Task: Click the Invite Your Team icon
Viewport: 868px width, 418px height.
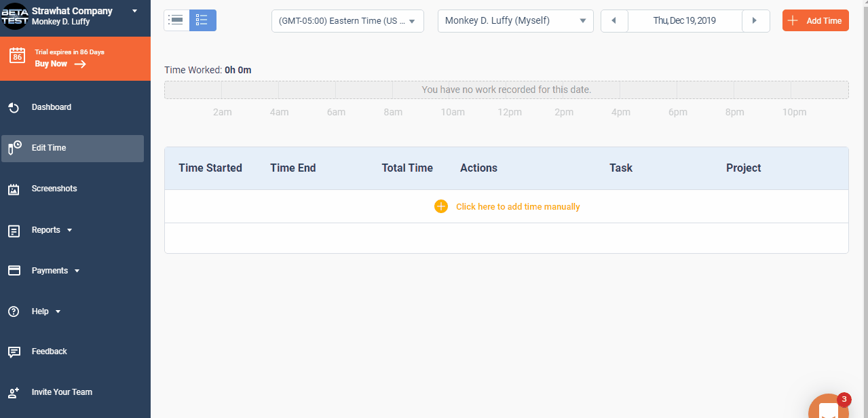Action: pos(14,393)
